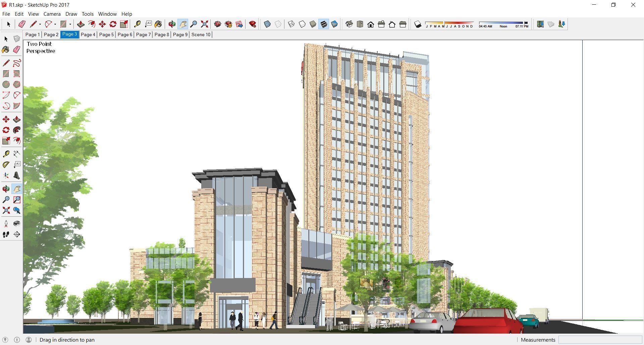Image resolution: width=644 pixels, height=345 pixels.
Task: Open the Camera menu
Action: 52,14
